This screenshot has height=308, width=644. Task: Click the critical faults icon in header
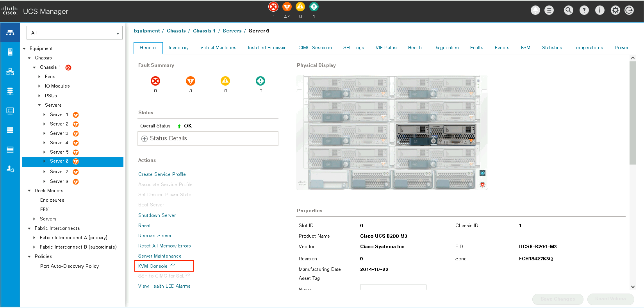coord(273,7)
